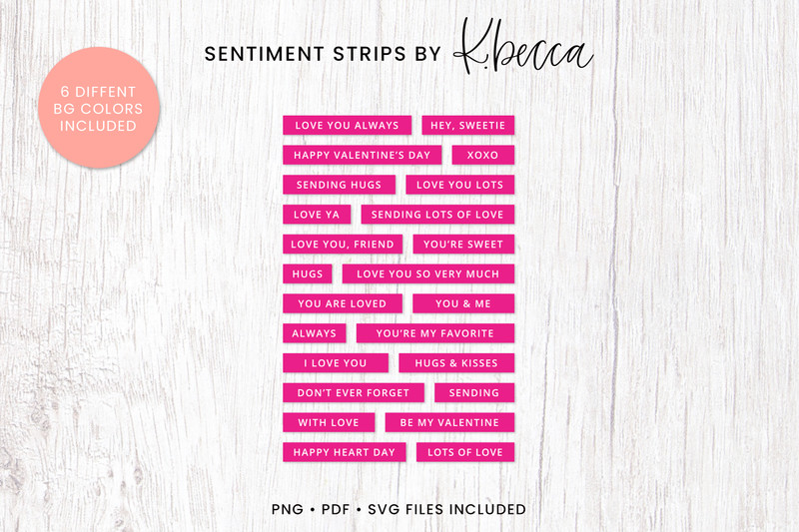This screenshot has height=532, width=799.
Task: Click the "Love You So Very Much" strip
Action: [x=427, y=273]
